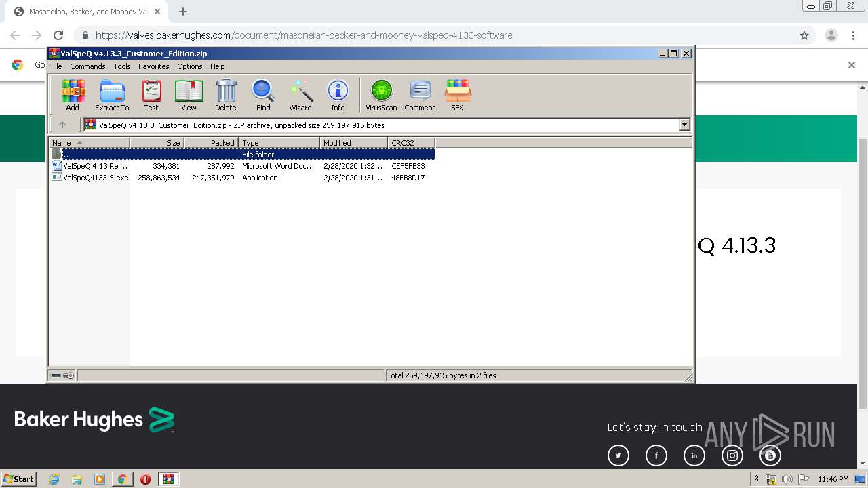Click Chrome forward navigation arrow
Viewport: 868px width, 488px height.
pos(37,35)
